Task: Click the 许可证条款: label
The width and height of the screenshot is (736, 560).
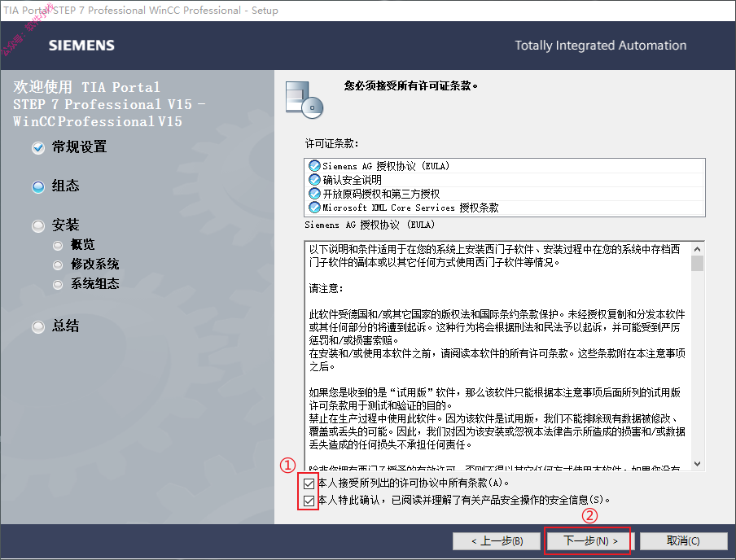Action: [331, 143]
